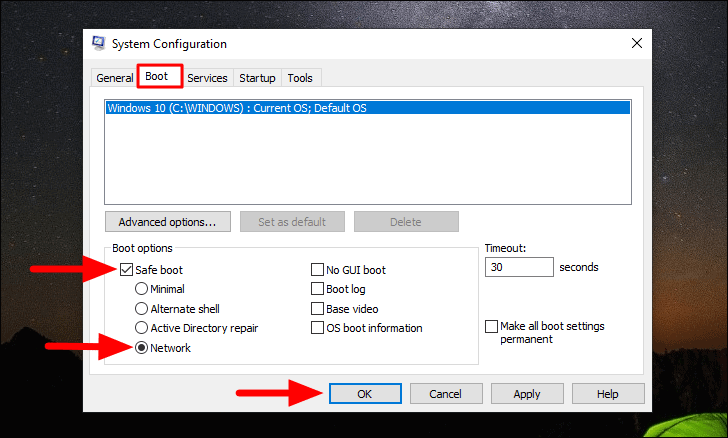Click the Timeout seconds field

[519, 267]
